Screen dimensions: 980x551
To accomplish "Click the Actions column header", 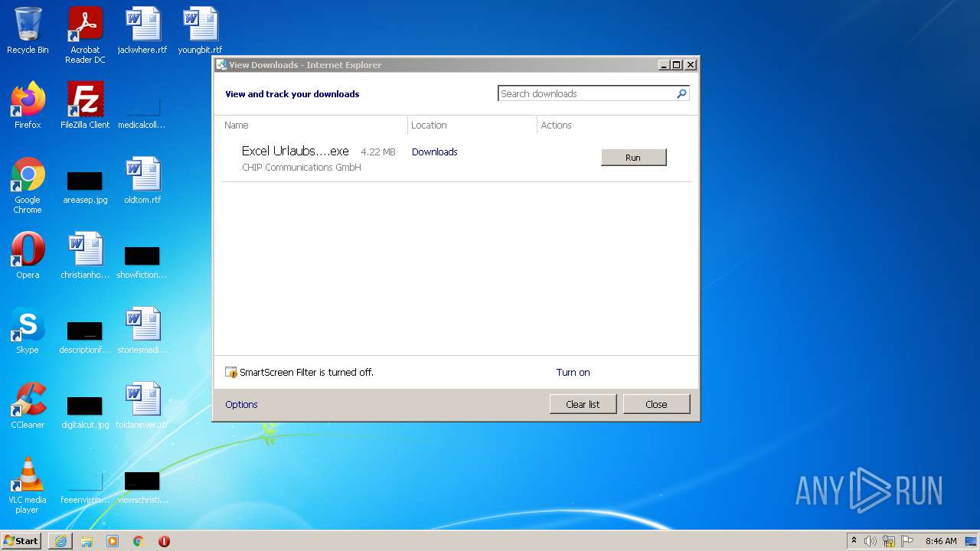I will coord(614,125).
